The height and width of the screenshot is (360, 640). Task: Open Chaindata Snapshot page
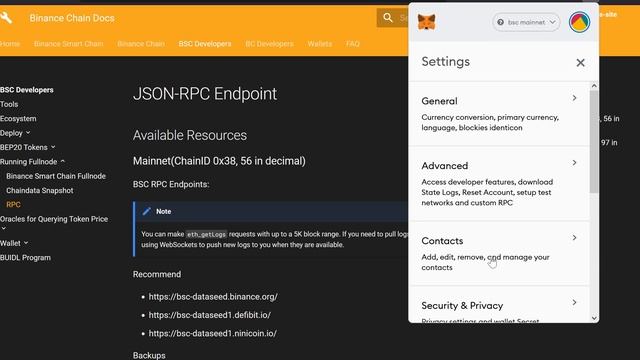click(40, 190)
